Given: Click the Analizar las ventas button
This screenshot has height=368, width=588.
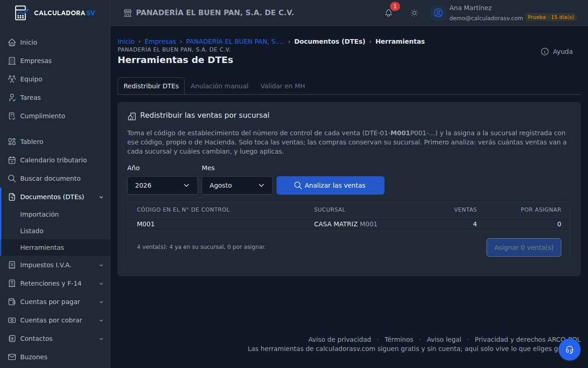Looking at the screenshot, I should (x=330, y=185).
